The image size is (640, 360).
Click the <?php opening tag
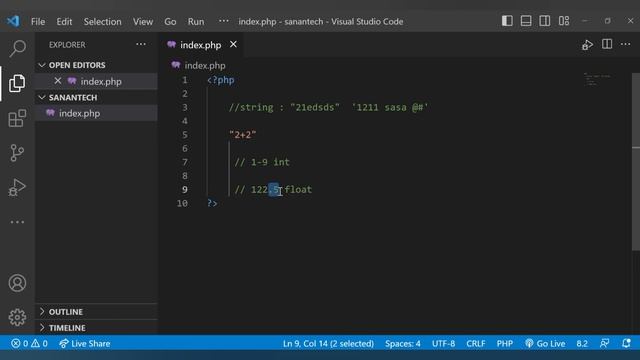[220, 80]
